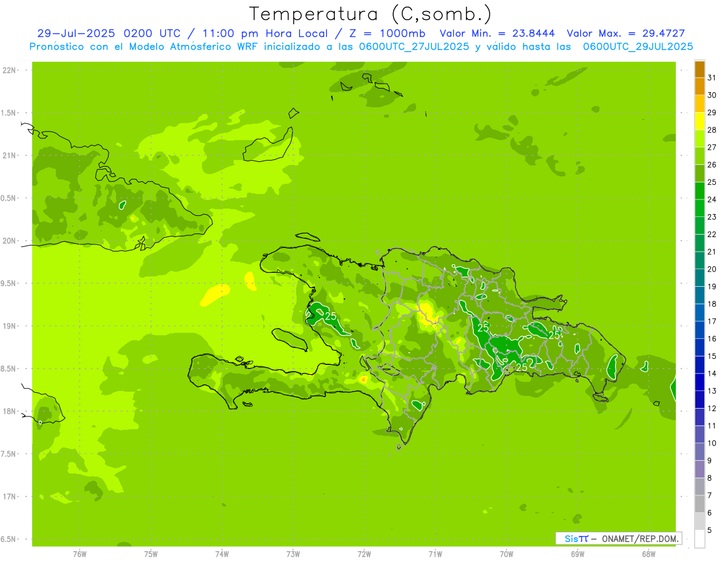
Task: Click the '76W' longitude label
Action: pyautogui.click(x=79, y=554)
